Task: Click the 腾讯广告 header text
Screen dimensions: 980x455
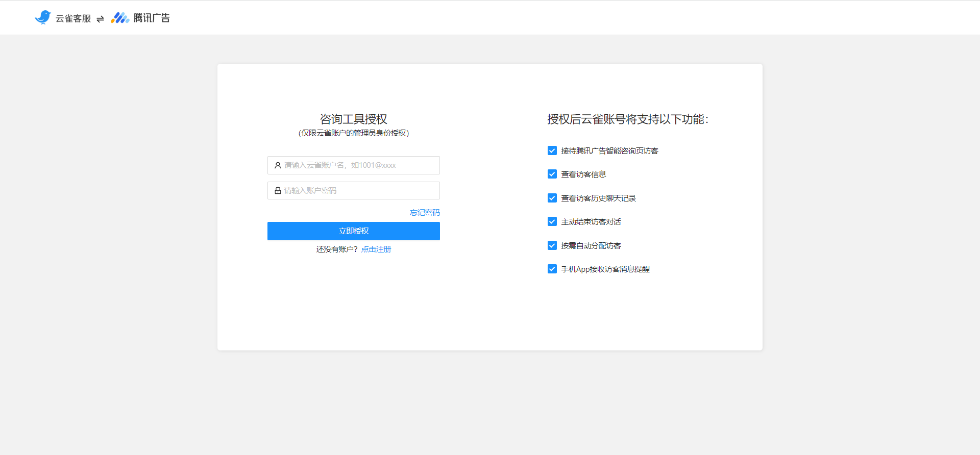Action: coord(152,18)
